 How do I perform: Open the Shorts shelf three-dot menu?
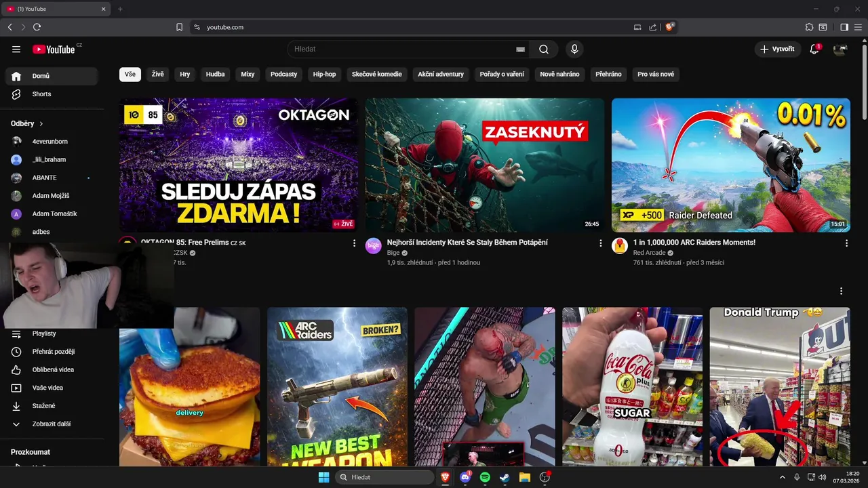coord(841,291)
